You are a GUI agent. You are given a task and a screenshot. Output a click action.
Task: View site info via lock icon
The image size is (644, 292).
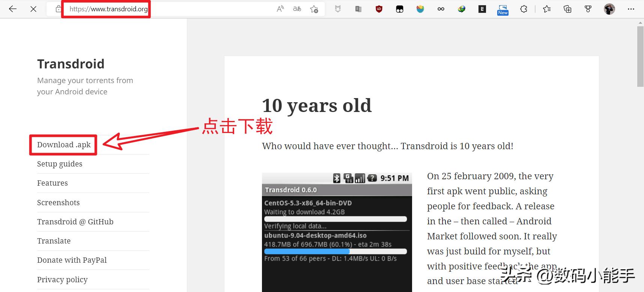click(58, 9)
